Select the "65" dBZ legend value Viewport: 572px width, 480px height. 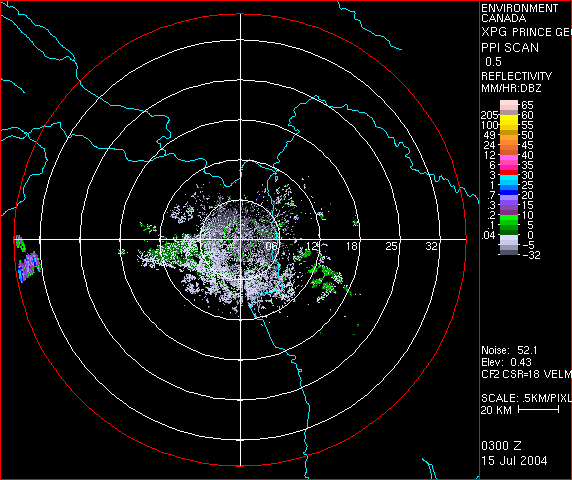(x=527, y=105)
